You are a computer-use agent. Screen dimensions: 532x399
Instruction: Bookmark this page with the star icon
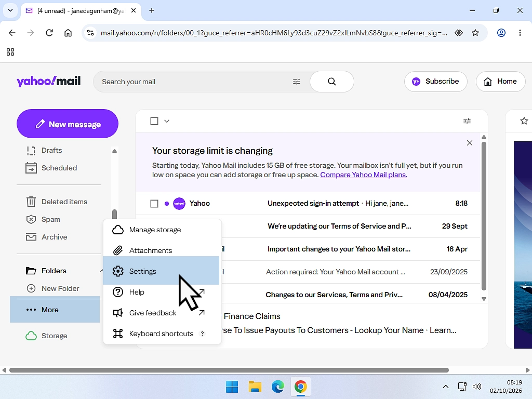(x=475, y=33)
